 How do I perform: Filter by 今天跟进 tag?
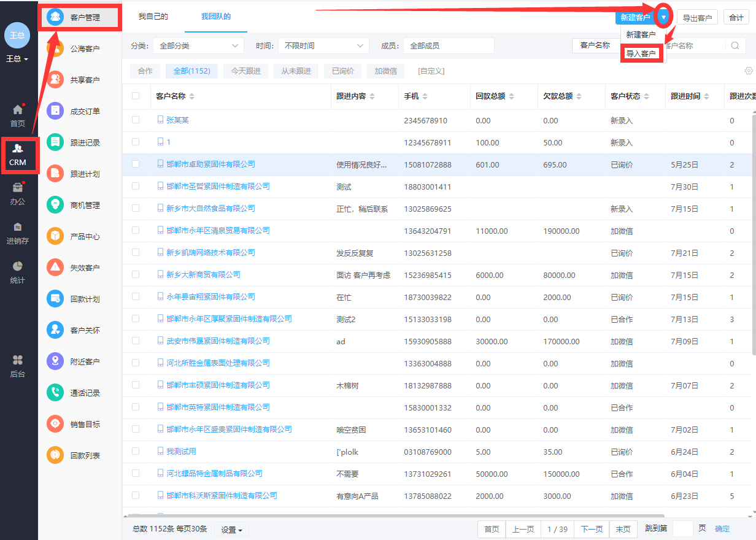246,71
